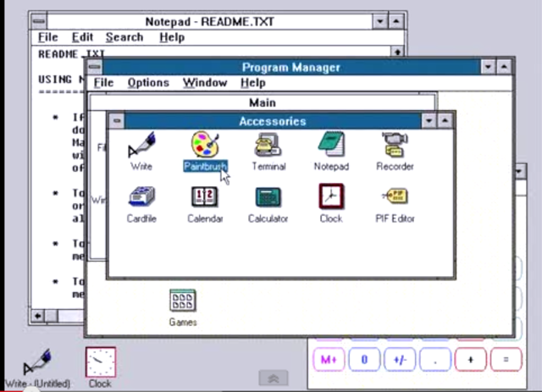This screenshot has height=392, width=542.
Task: Open Notepad control menu box
Action: [x=39, y=21]
